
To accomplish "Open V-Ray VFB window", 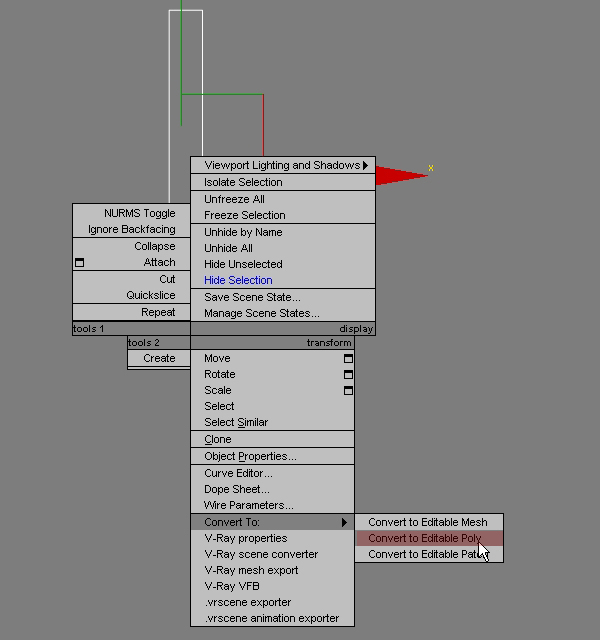I will point(232,586).
